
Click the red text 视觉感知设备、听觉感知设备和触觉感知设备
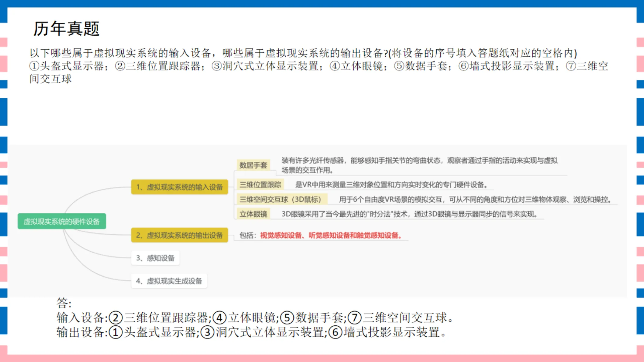(x=331, y=235)
